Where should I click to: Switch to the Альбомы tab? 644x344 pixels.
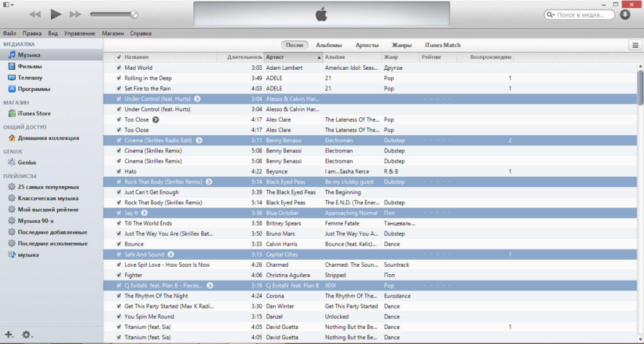point(329,45)
